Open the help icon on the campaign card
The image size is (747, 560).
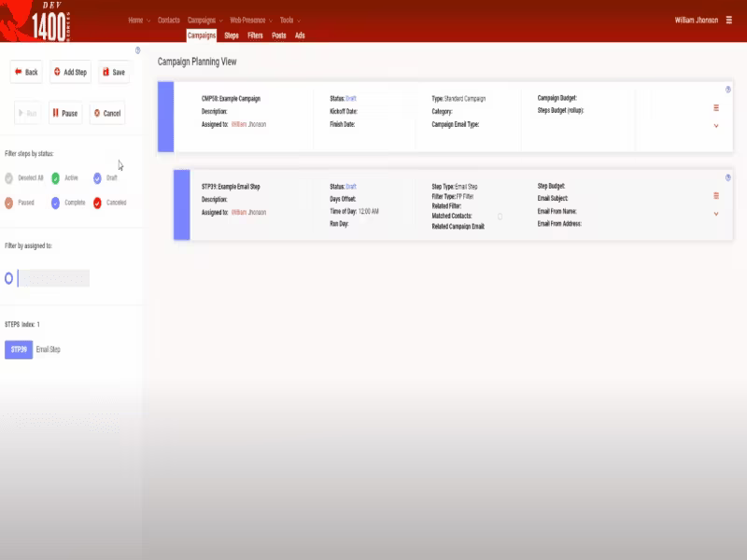(728, 90)
